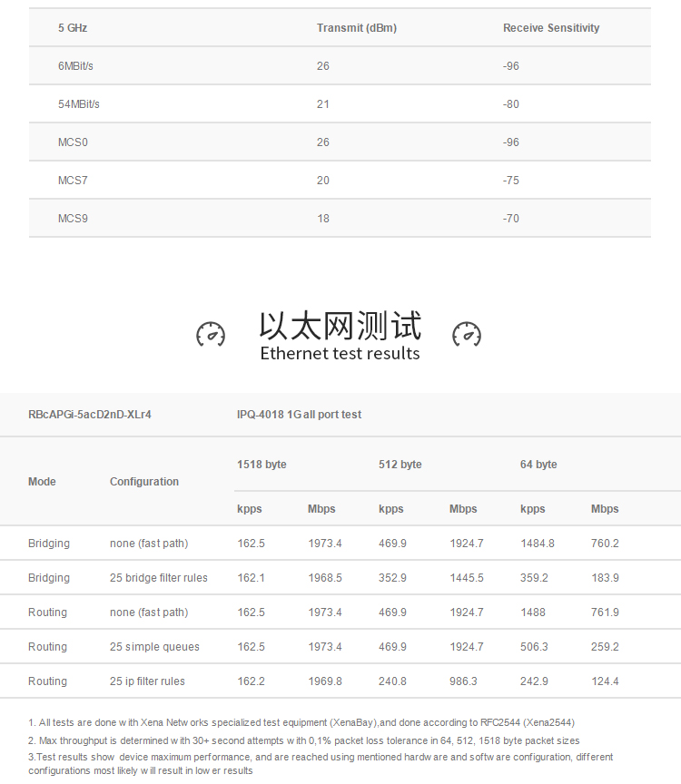Click transmit value 20 in the MCS7 row

click(x=323, y=181)
